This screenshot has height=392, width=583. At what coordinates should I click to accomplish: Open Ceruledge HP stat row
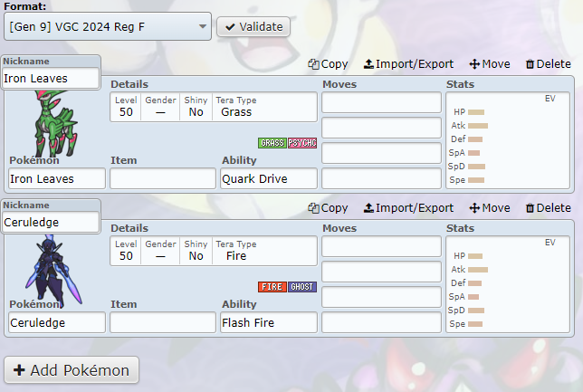508,256
